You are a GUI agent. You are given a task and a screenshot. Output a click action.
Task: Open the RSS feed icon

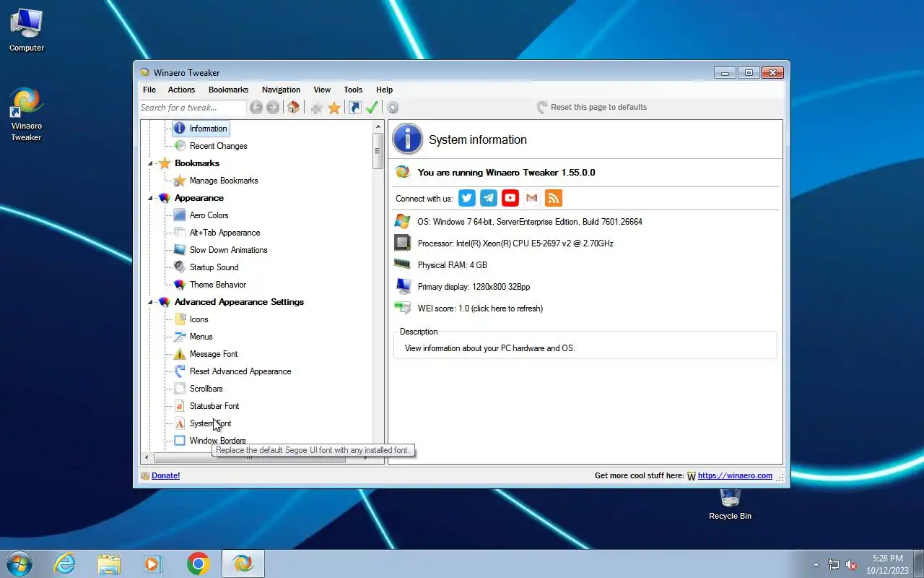coord(554,198)
